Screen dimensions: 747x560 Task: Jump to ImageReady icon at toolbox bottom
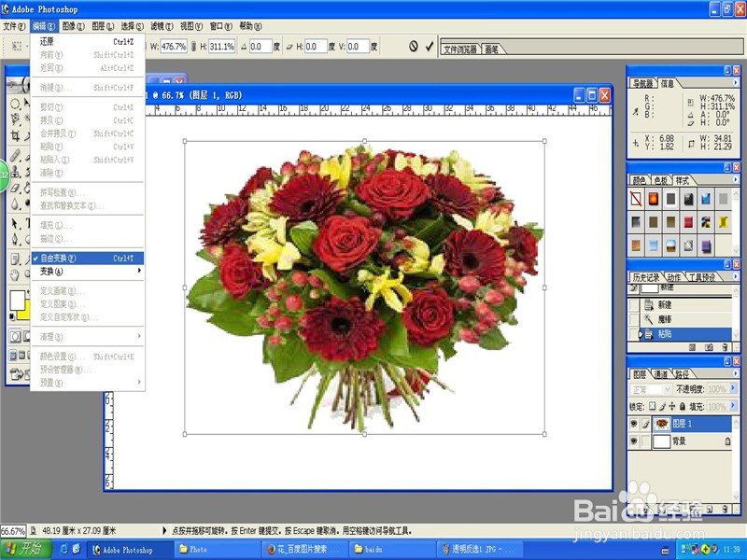pos(17,374)
